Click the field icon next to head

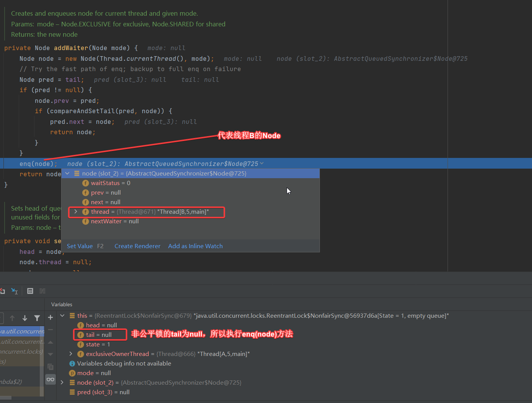tap(81, 325)
